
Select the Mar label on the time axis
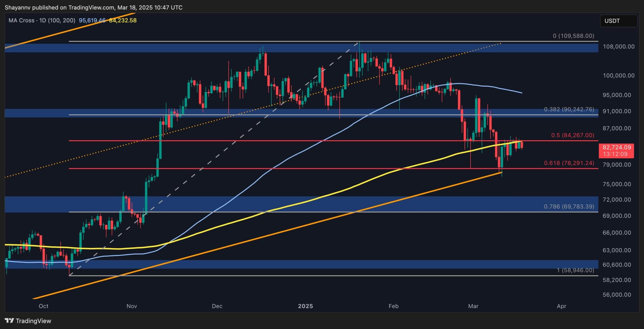474,306
